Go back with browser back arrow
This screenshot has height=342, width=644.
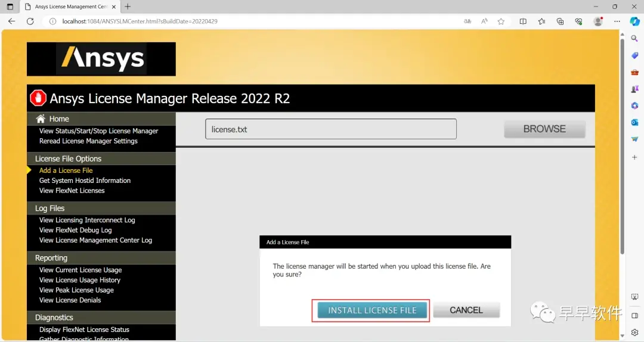tap(11, 21)
